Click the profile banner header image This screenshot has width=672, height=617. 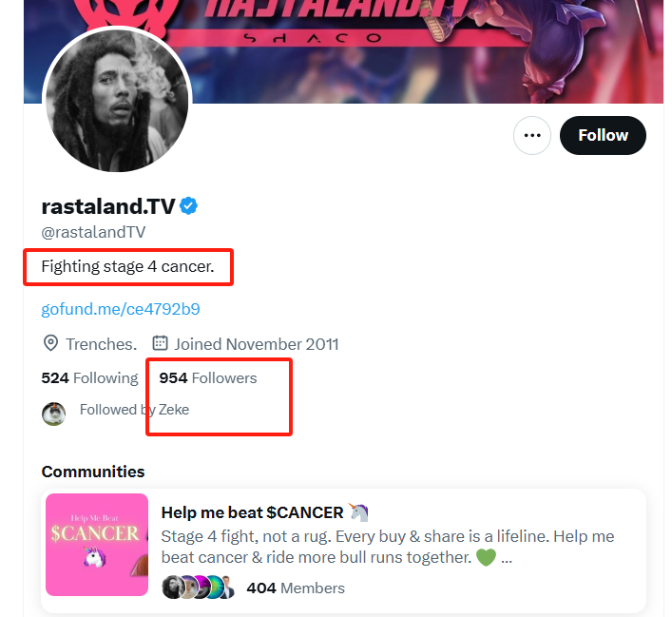click(x=343, y=51)
